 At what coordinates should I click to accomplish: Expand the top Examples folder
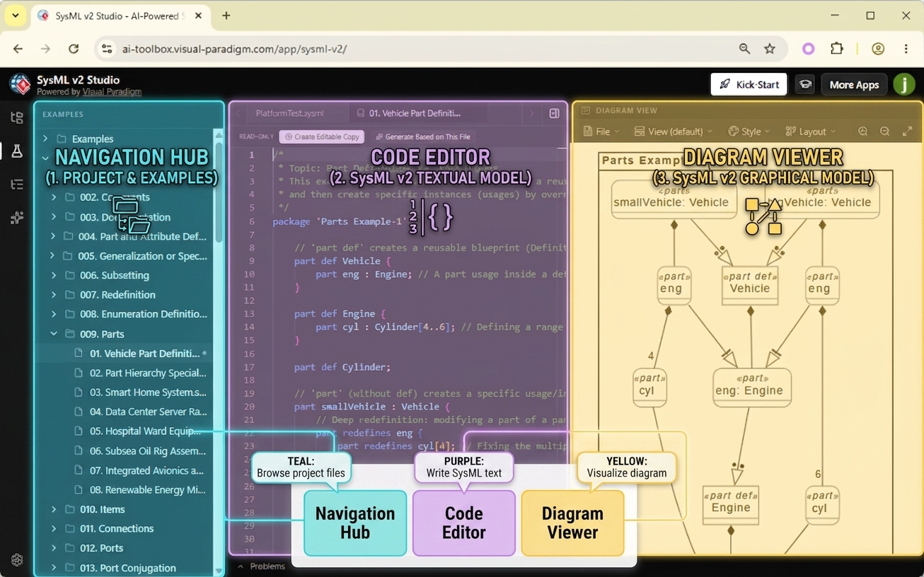click(x=45, y=139)
